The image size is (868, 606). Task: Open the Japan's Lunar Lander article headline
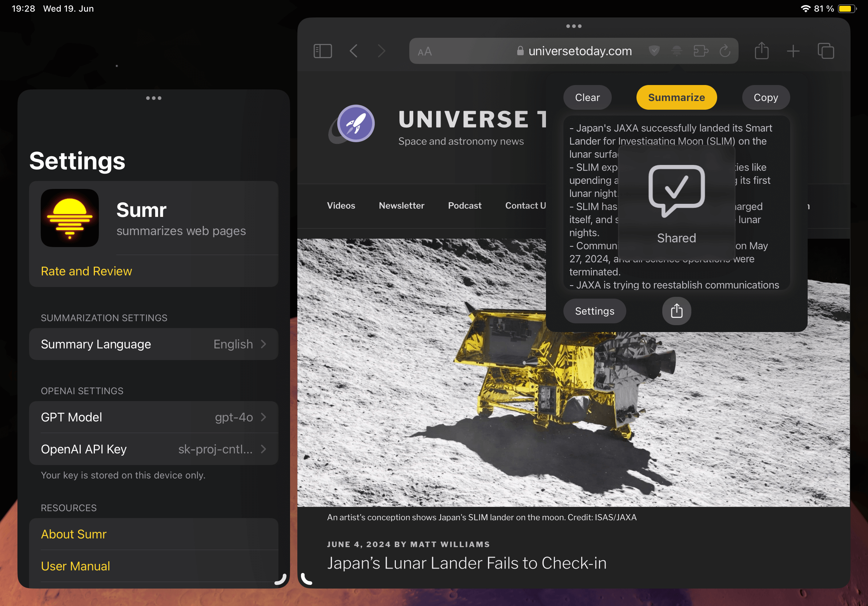(x=466, y=563)
